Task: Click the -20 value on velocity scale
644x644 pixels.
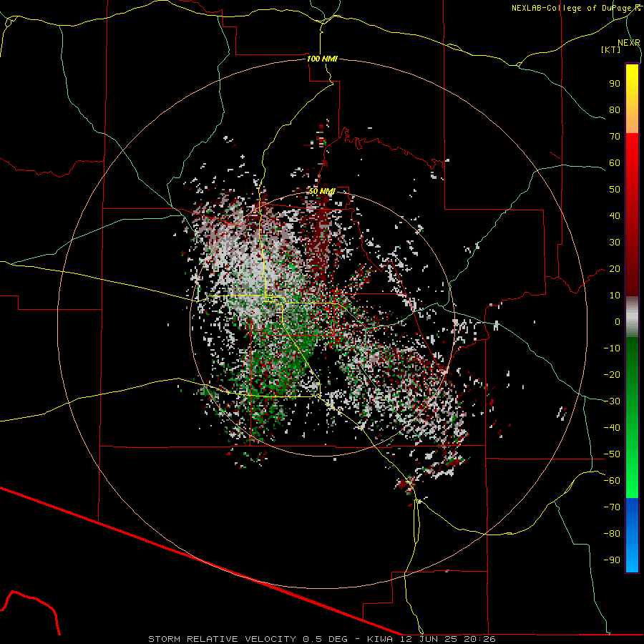Action: click(612, 374)
